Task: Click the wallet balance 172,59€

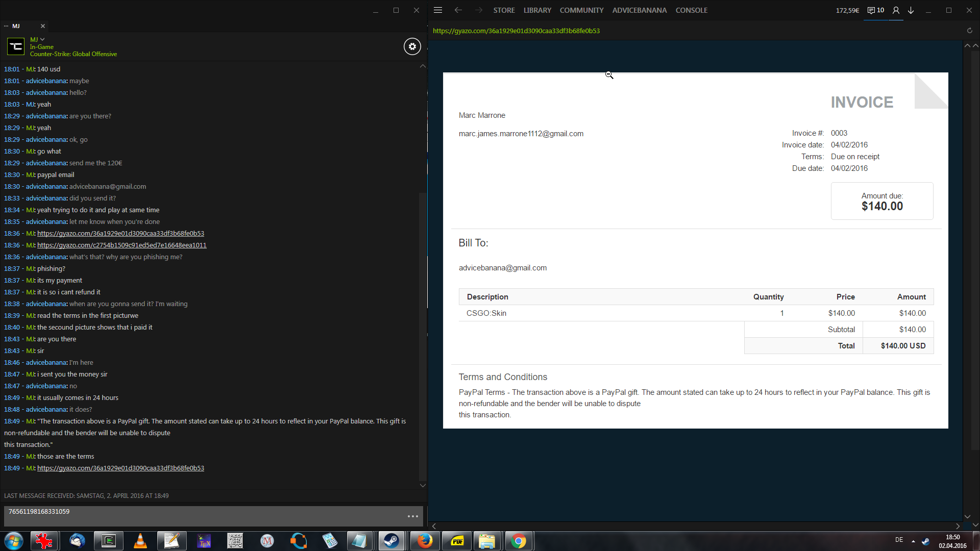Action: point(847,10)
